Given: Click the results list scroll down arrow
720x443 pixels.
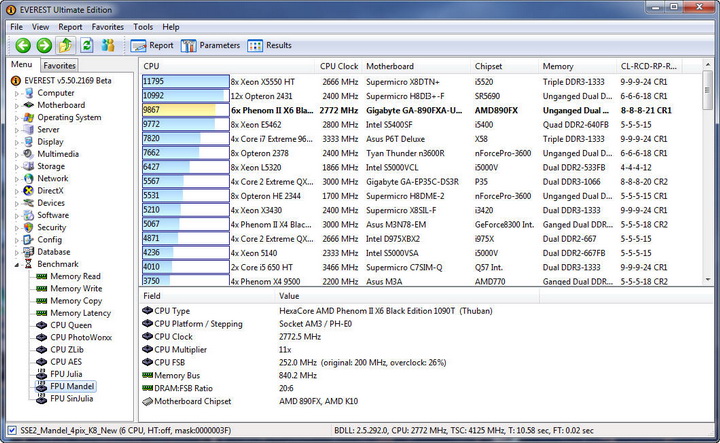Looking at the screenshot, I should click(708, 279).
